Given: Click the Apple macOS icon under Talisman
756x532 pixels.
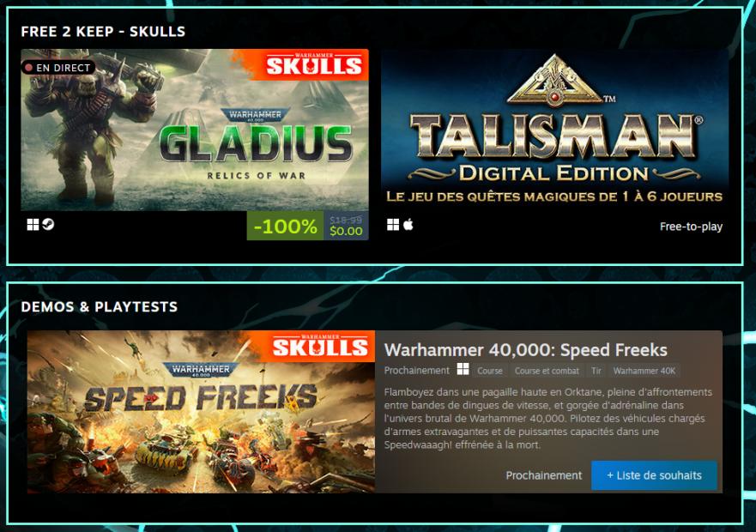Looking at the screenshot, I should click(408, 225).
